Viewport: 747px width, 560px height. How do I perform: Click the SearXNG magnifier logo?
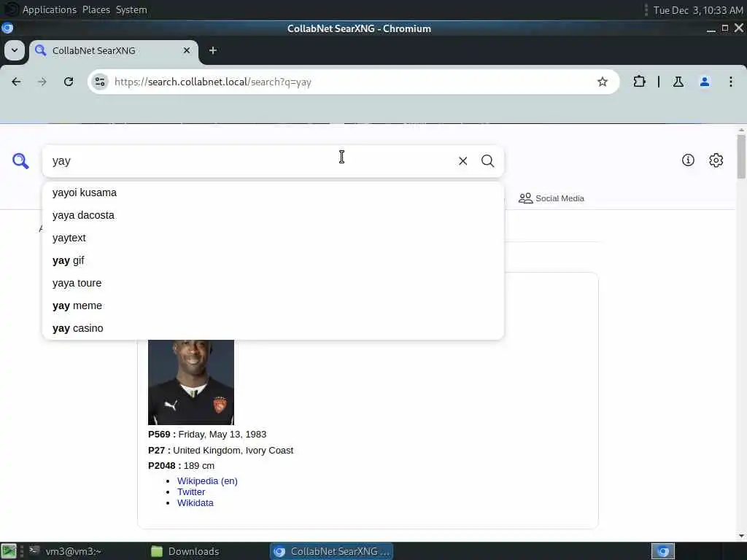[20, 161]
